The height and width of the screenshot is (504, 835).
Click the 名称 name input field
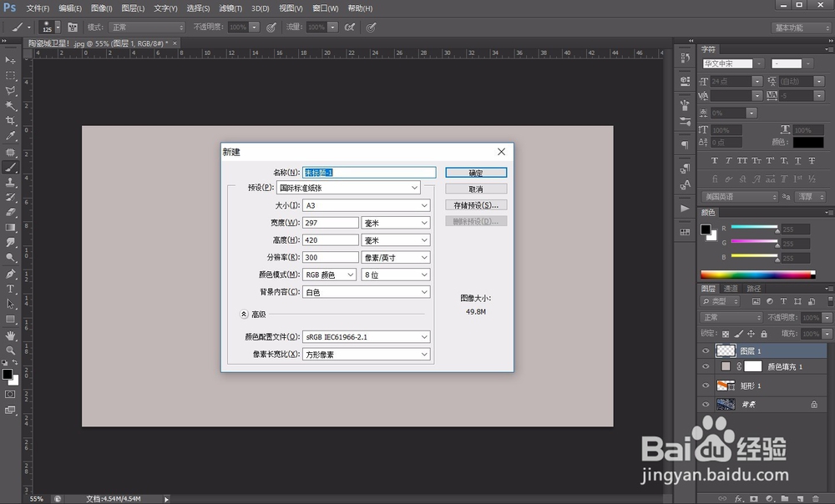[x=369, y=173]
